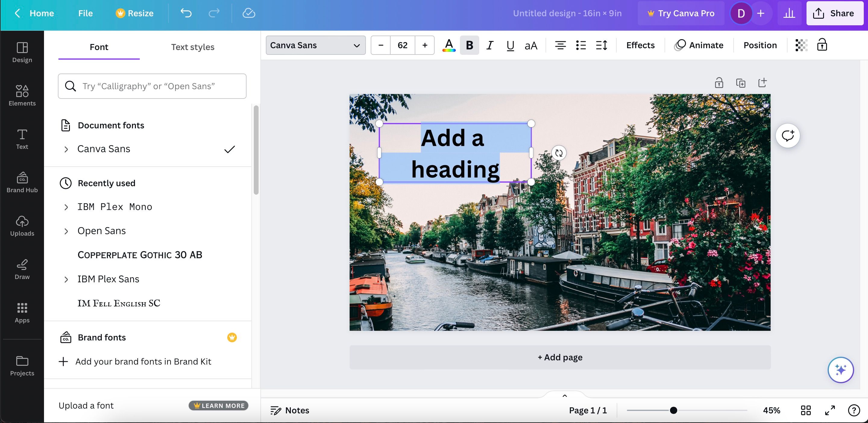Click the duplicate page icon
Viewport: 868px width, 423px height.
coord(740,83)
